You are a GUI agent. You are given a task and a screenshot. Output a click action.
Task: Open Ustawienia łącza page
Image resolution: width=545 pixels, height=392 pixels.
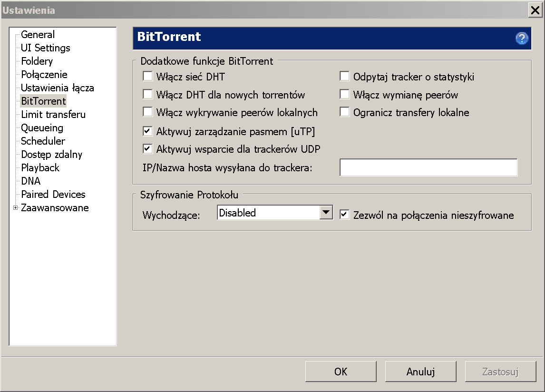[x=58, y=88]
